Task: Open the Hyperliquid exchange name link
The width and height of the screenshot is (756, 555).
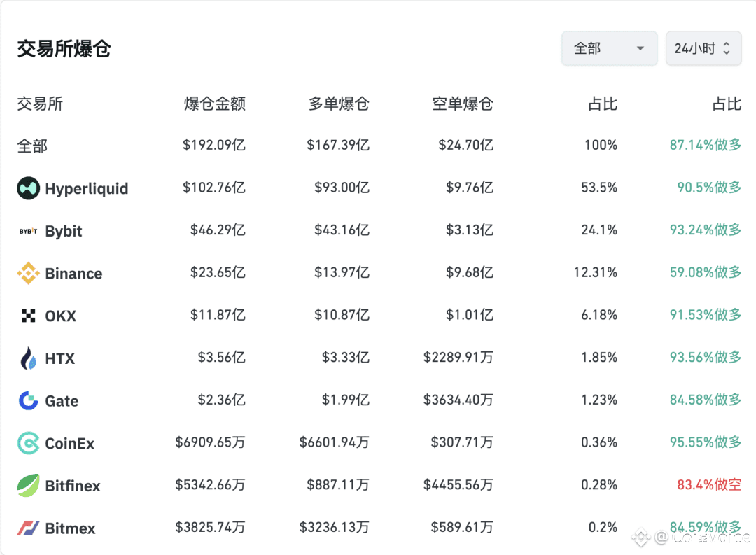Action: [x=87, y=189]
